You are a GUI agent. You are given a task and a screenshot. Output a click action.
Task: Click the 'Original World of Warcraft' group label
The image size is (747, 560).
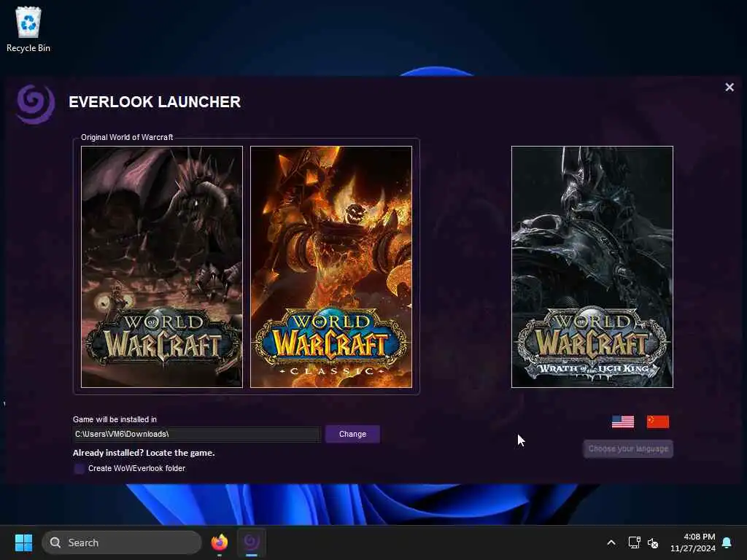pos(127,137)
